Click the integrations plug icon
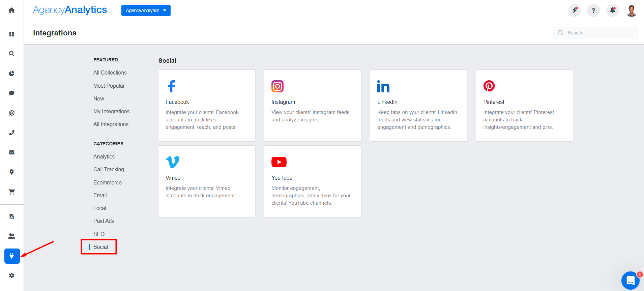The height and width of the screenshot is (291, 644). (x=12, y=256)
